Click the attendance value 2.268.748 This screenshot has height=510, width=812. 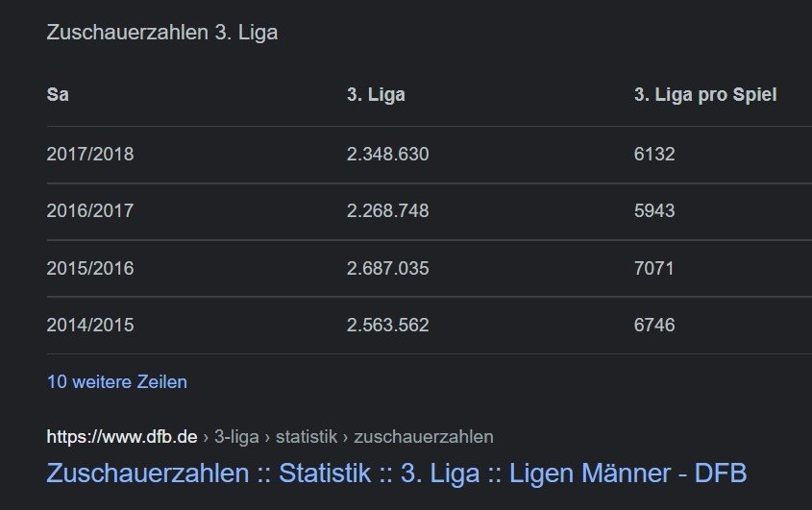point(388,210)
